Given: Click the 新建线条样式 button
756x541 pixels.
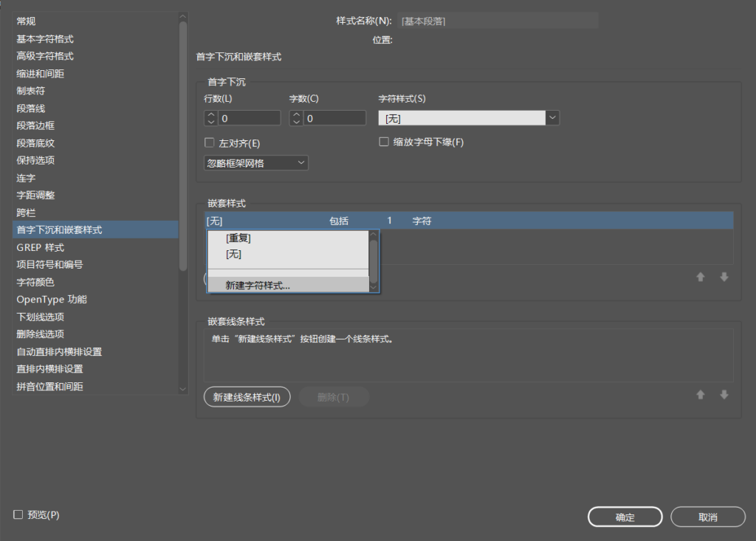Looking at the screenshot, I should pos(247,397).
